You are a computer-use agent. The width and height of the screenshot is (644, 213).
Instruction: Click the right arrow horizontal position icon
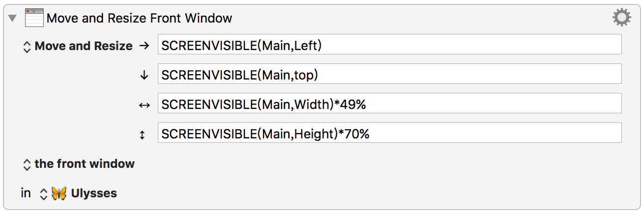point(144,46)
